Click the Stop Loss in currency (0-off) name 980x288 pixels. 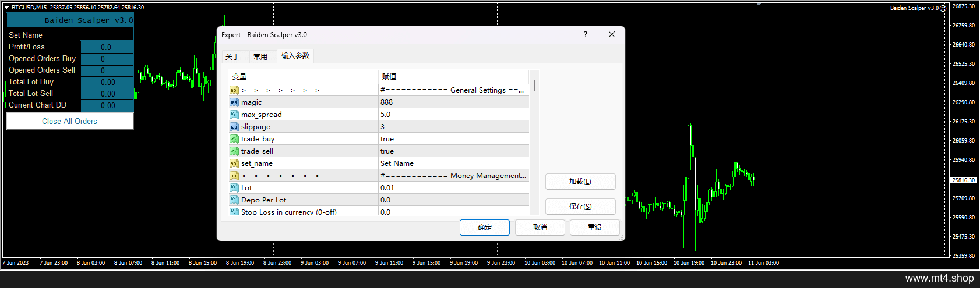tap(288, 212)
